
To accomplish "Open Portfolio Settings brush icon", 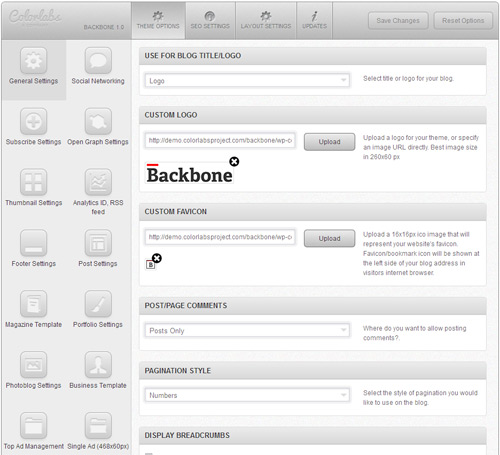I will click(98, 304).
